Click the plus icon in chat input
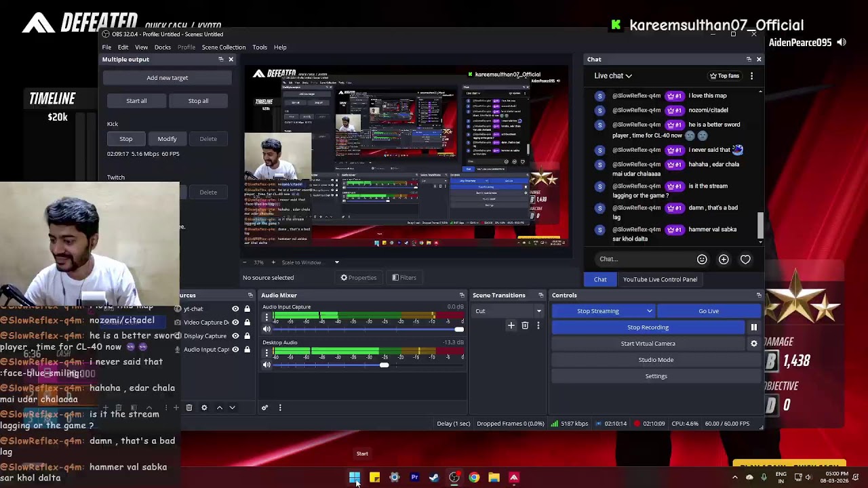The width and height of the screenshot is (868, 488). [724, 259]
